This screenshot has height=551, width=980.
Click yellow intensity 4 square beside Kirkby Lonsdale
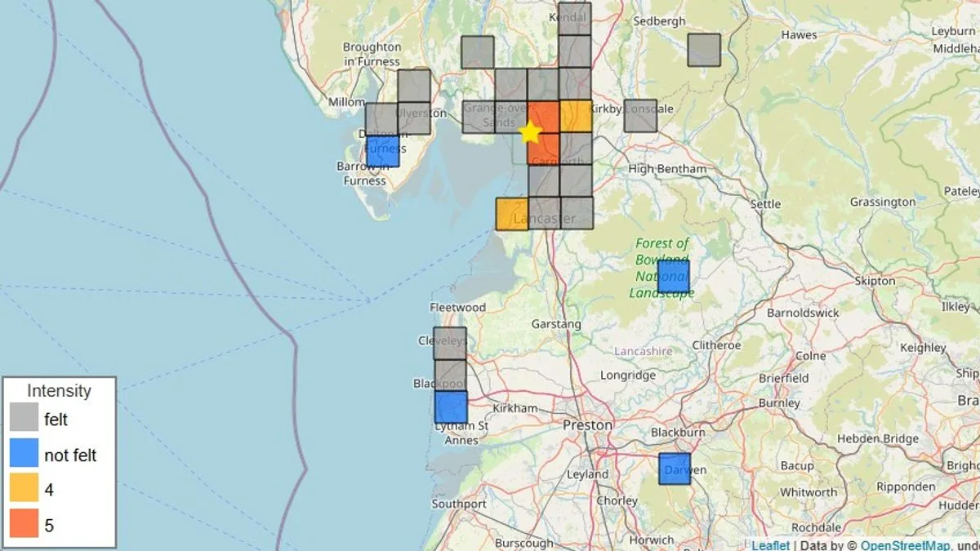click(576, 116)
